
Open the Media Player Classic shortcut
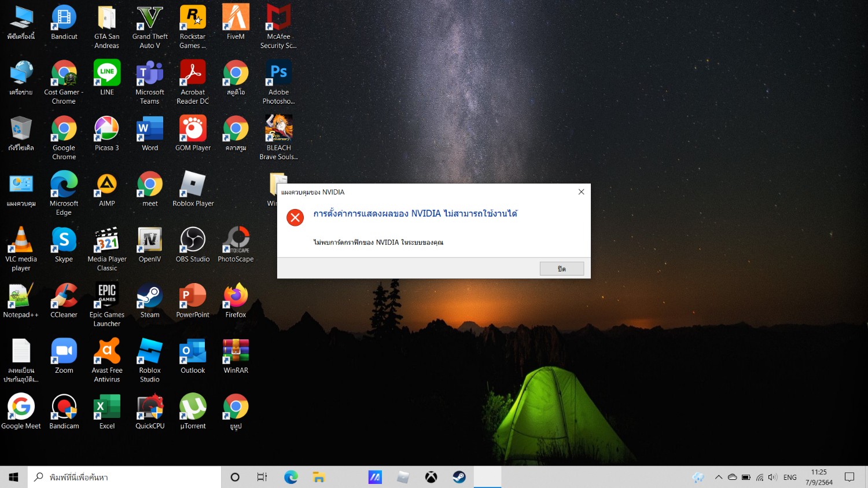(x=107, y=249)
